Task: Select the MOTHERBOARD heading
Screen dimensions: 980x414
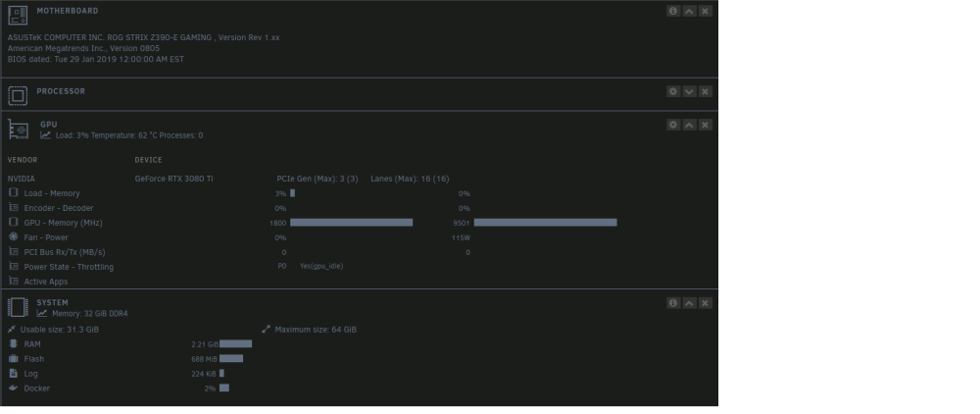Action: coord(68,11)
